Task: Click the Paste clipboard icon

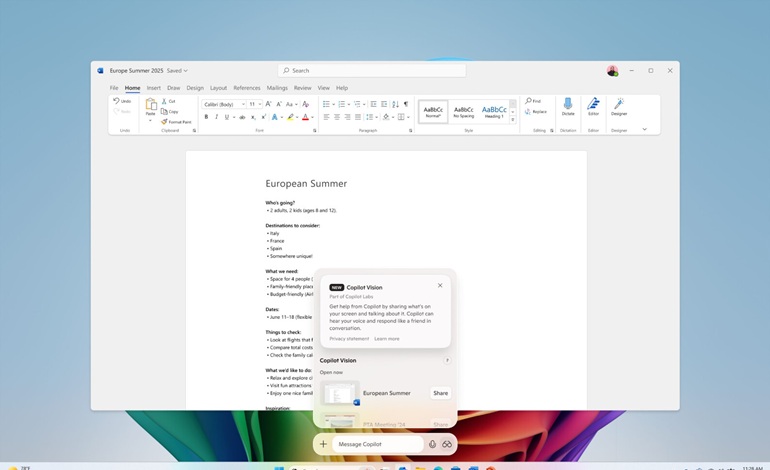Action: [151, 104]
